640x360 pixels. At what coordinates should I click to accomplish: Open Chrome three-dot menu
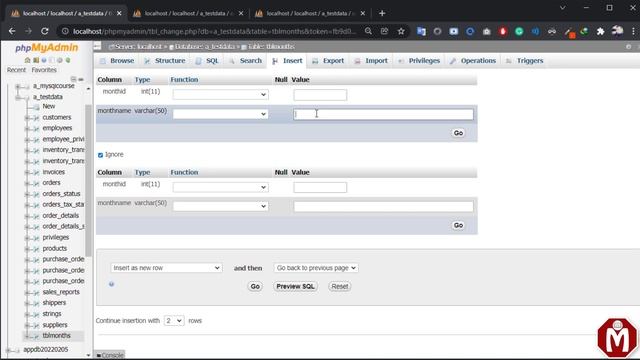pyautogui.click(x=633, y=31)
